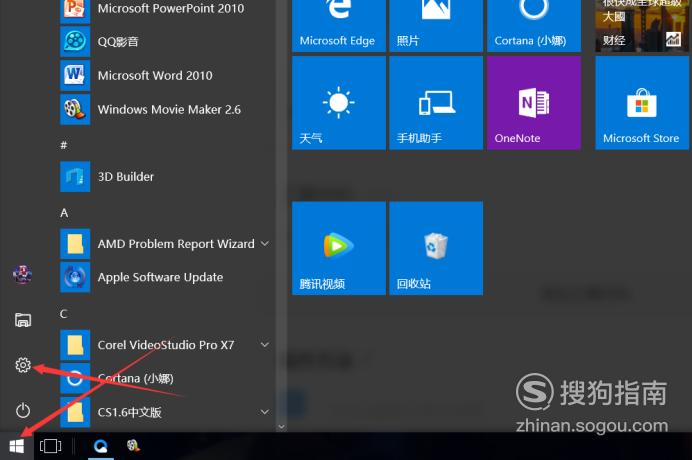Image resolution: width=692 pixels, height=460 pixels.
Task: Click the user account avatar in sidebar
Action: 22,275
